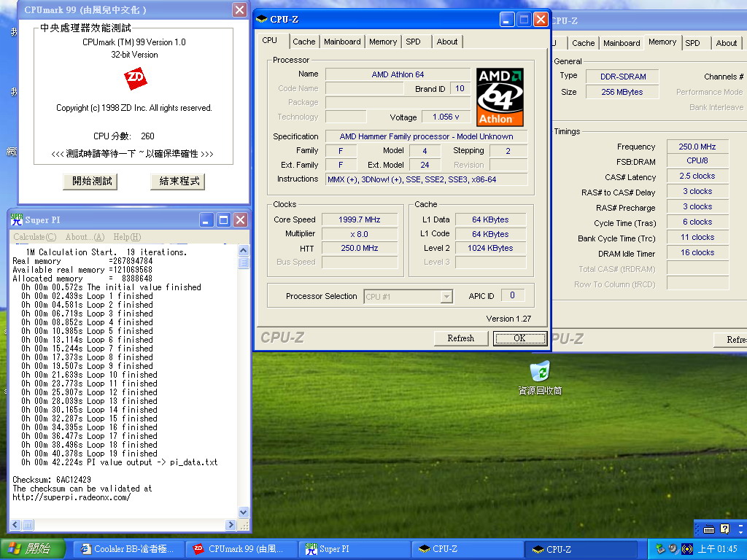Viewport: 747px width, 560px height.
Task: Click the Windows Start button
Action: pos(32,549)
